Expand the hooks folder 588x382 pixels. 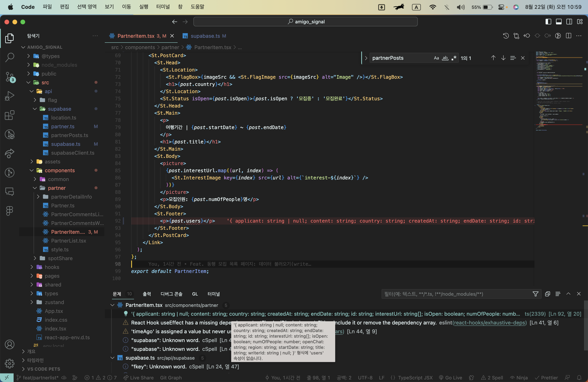tap(52, 267)
